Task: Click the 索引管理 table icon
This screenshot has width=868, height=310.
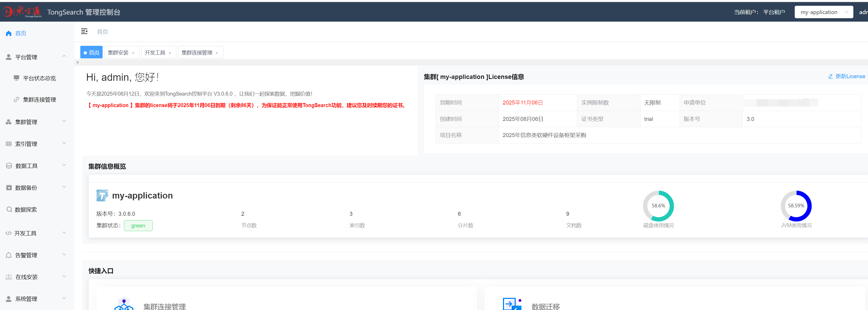Action: coord(9,144)
